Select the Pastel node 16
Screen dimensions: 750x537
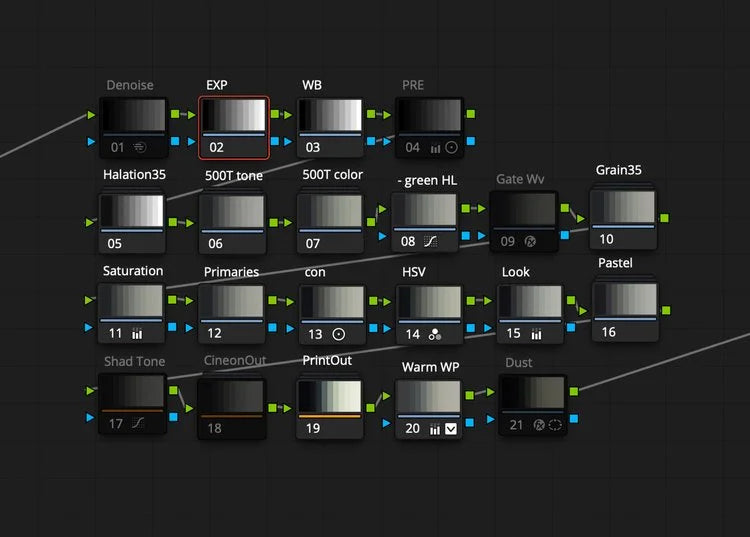[x=625, y=311]
